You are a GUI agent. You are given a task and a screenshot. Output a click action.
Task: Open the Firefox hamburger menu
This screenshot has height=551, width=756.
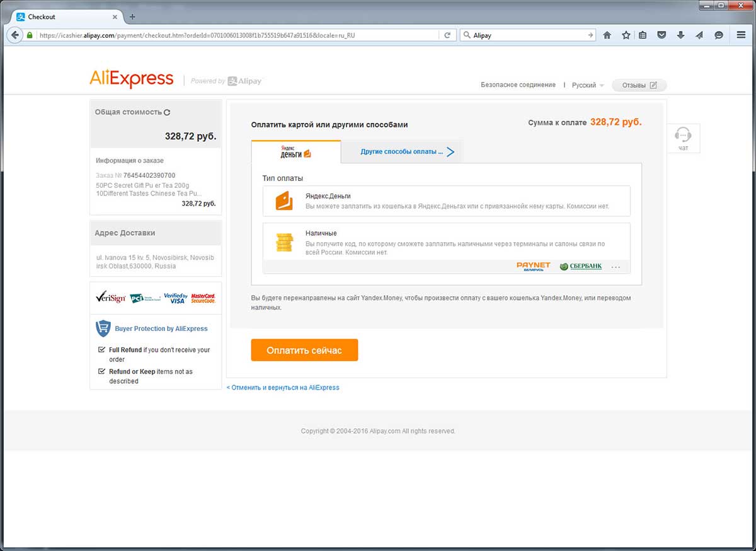(x=742, y=35)
